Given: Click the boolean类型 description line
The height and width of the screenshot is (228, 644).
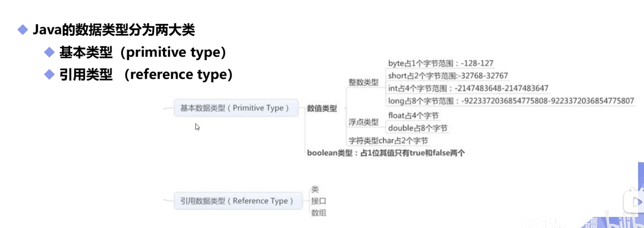Looking at the screenshot, I should click(386, 153).
